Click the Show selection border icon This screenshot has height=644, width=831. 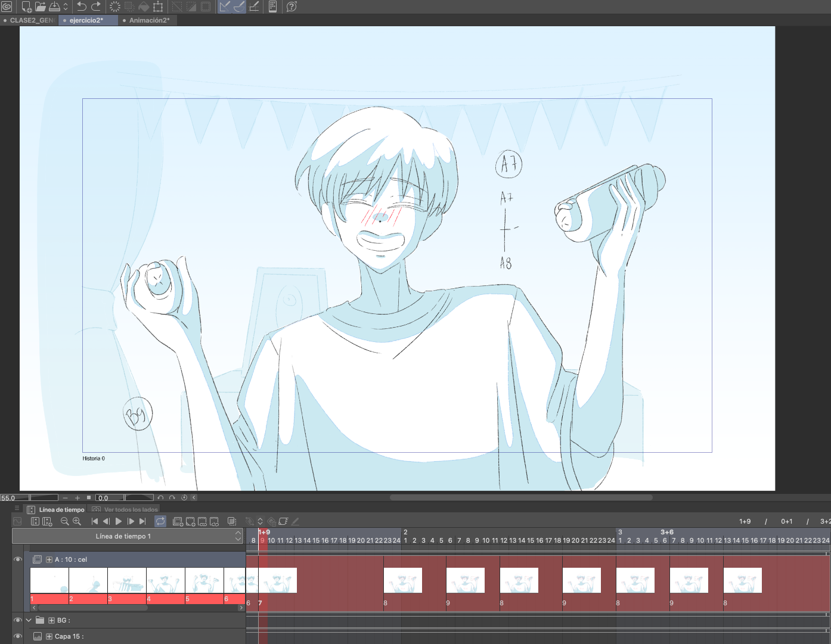coord(206,7)
